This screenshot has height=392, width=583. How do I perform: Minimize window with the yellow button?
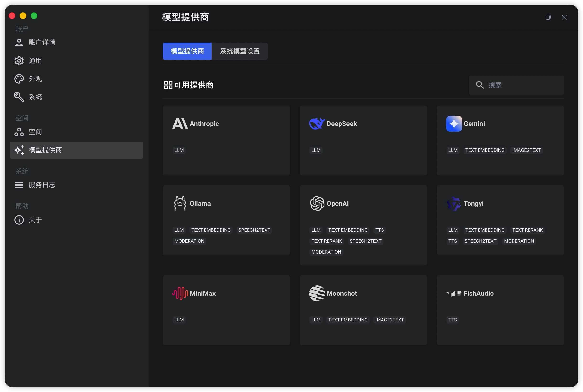(x=23, y=16)
